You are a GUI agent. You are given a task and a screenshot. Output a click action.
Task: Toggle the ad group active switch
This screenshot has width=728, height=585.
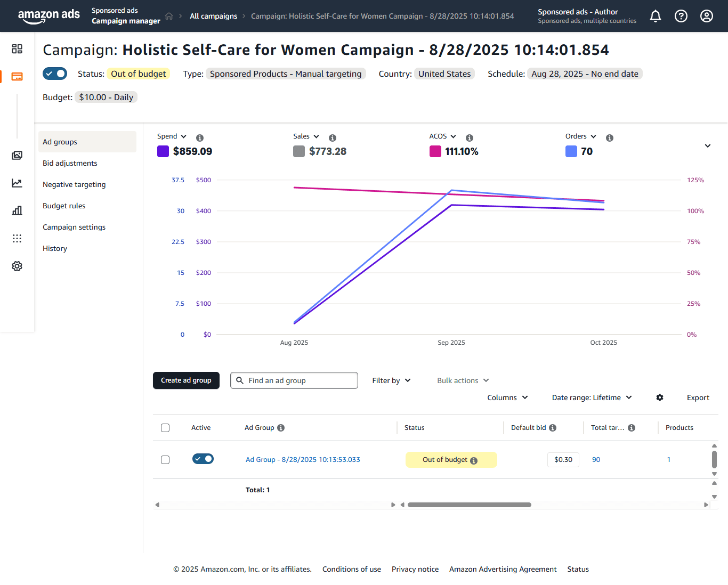click(203, 459)
